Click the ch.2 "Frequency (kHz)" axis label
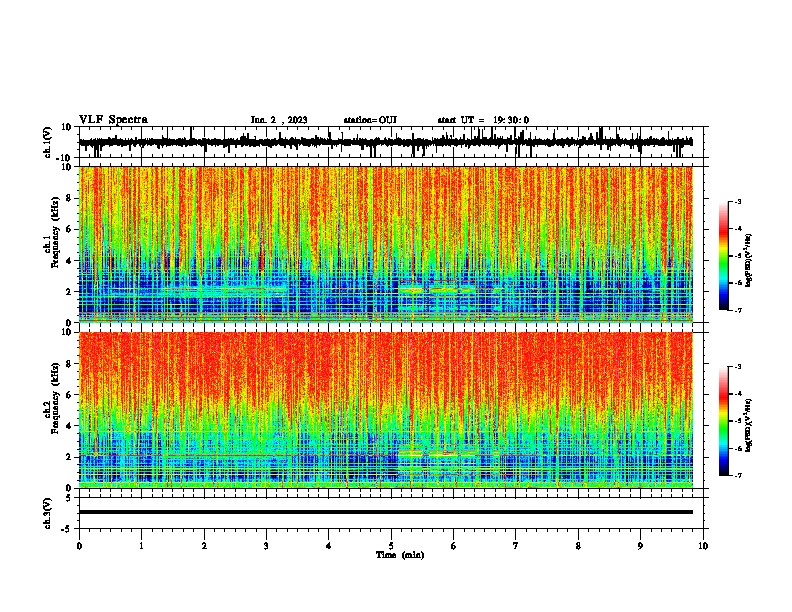The height and width of the screenshot is (612, 792). point(55,398)
